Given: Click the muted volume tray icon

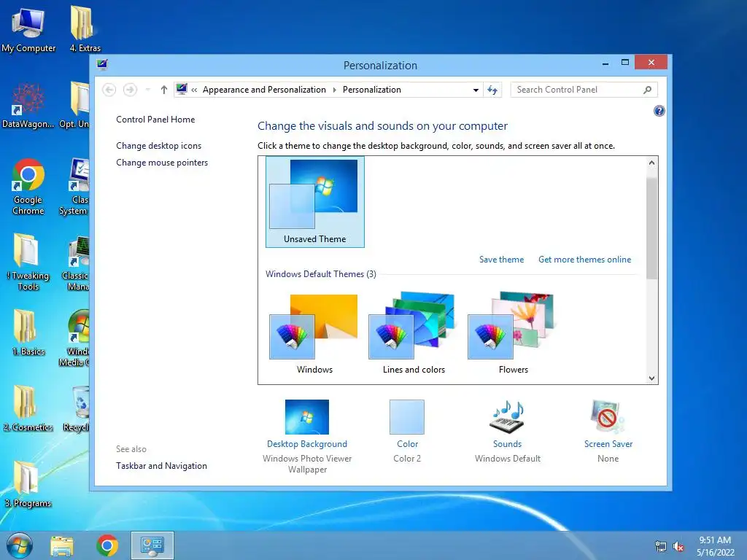Looking at the screenshot, I should coord(678,547).
